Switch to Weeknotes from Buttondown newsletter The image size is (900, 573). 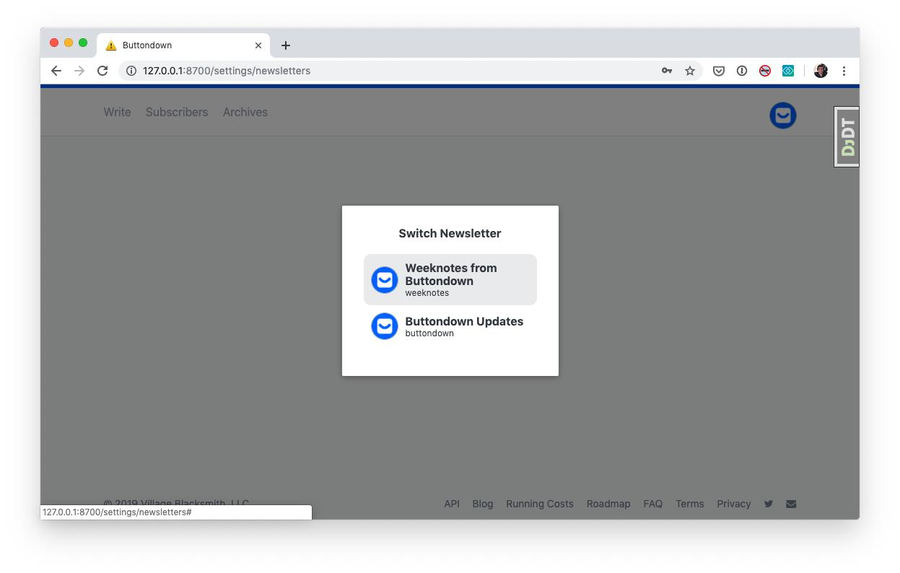point(450,280)
